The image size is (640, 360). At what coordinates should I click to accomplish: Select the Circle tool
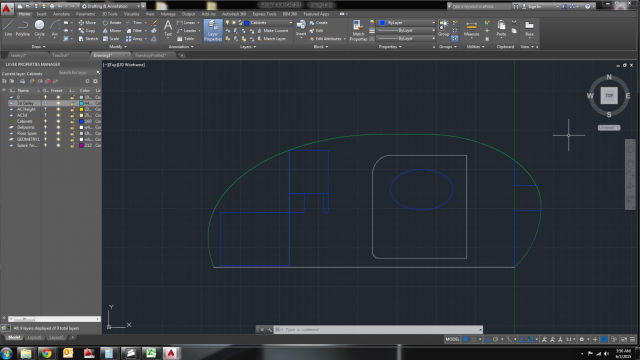pyautogui.click(x=39, y=29)
